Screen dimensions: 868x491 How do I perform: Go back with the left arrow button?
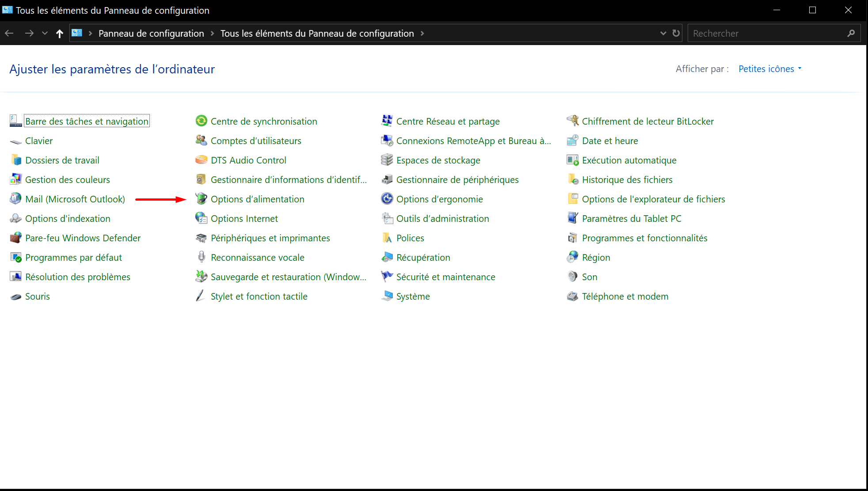click(x=9, y=33)
